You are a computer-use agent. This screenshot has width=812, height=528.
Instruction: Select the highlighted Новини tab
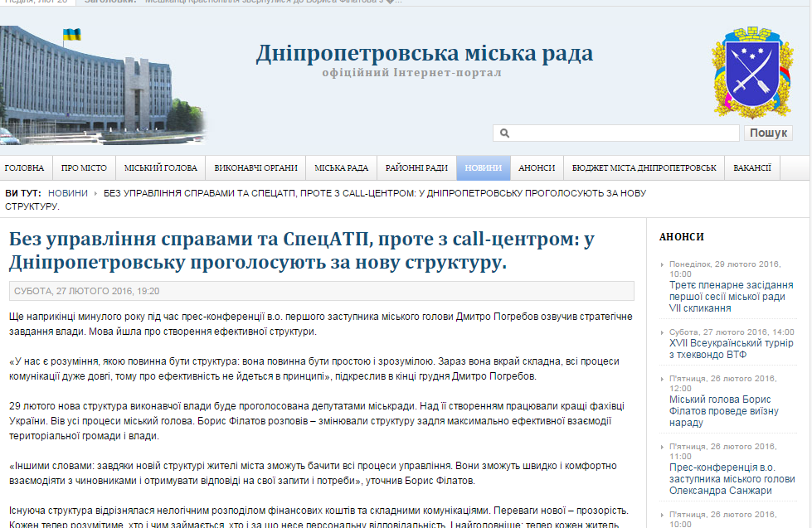coord(483,167)
